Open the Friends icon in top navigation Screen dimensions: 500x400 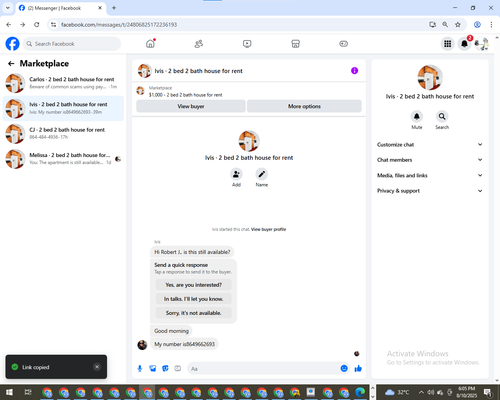click(199, 44)
